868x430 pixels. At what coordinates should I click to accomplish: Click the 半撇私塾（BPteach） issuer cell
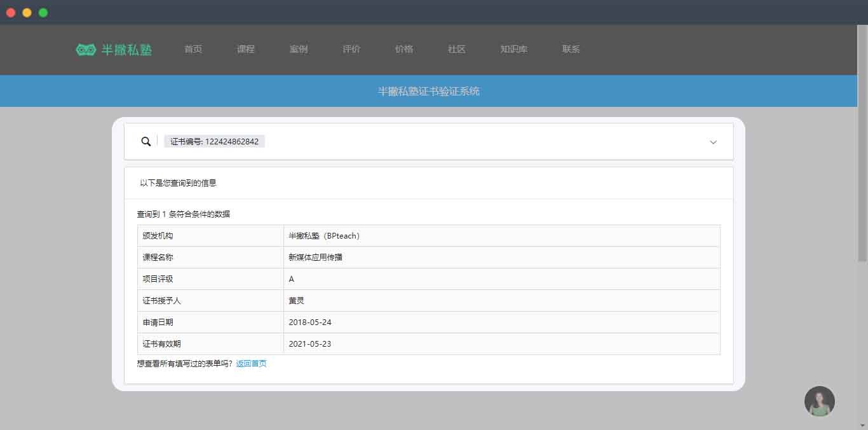pyautogui.click(x=324, y=236)
